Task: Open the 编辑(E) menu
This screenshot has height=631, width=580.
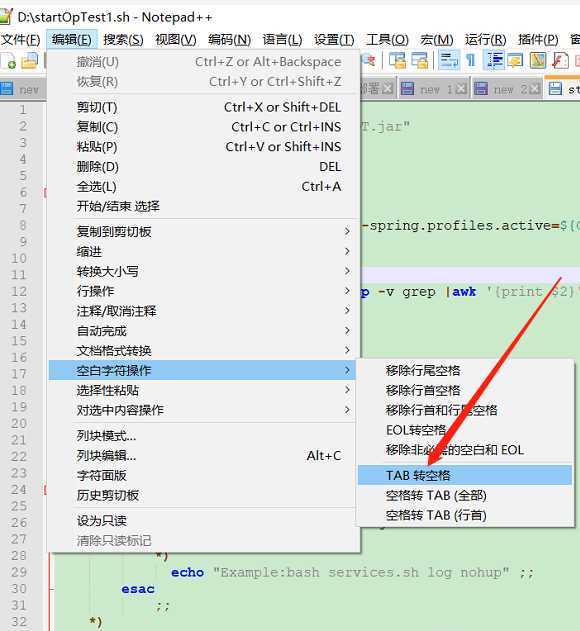Action: [x=72, y=40]
